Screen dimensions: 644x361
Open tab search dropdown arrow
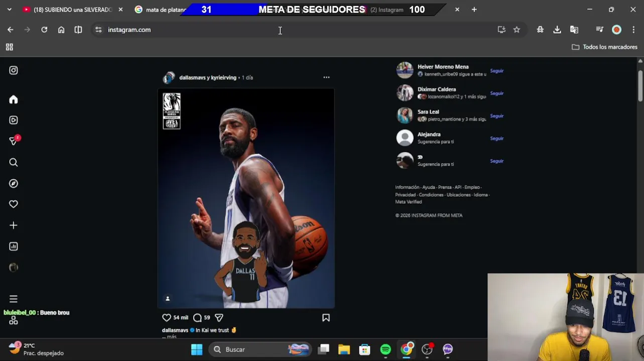(9, 10)
